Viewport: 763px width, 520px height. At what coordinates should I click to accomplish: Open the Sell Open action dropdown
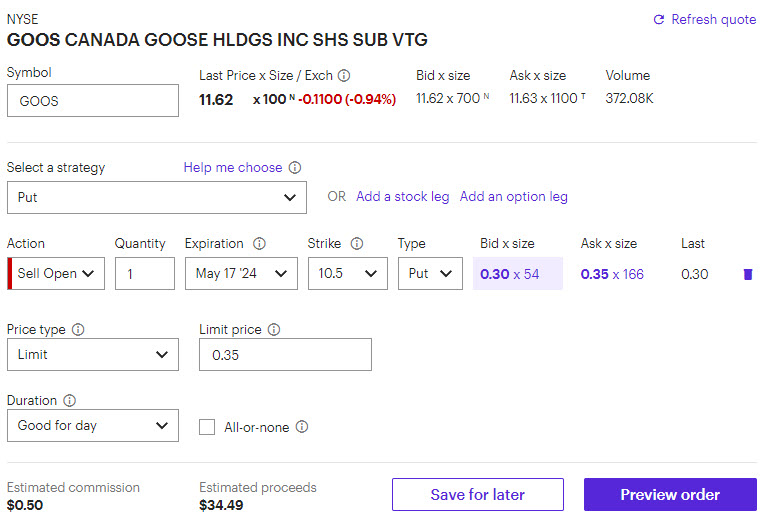(x=56, y=273)
